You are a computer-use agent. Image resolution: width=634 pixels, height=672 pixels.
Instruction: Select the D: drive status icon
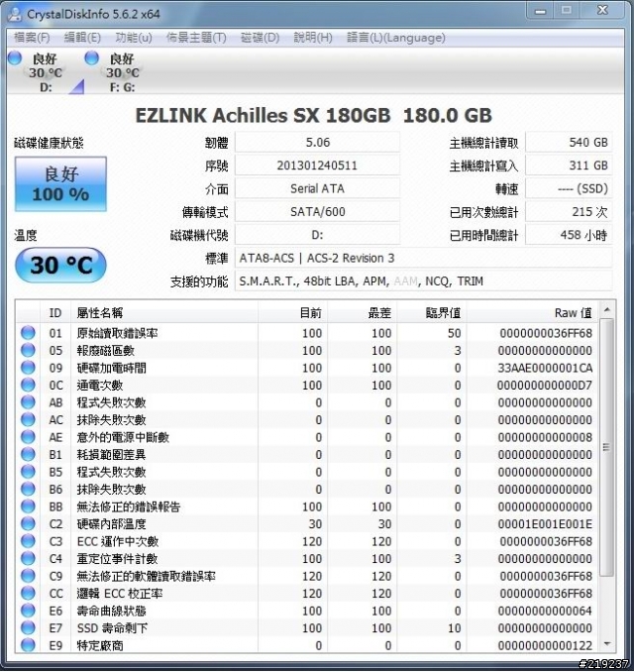pos(15,57)
